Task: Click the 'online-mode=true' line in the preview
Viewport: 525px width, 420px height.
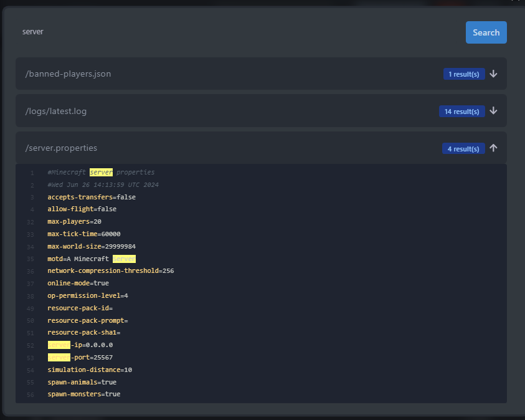Action: (78, 283)
